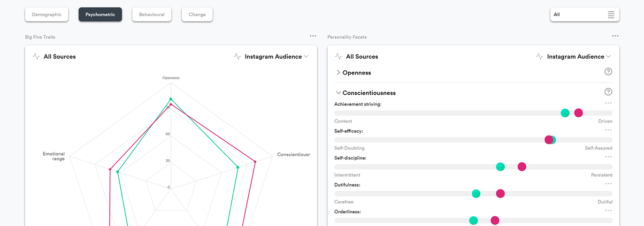Image resolution: width=644 pixels, height=226 pixels.
Task: Click the list icon in the All filter
Action: [611, 15]
